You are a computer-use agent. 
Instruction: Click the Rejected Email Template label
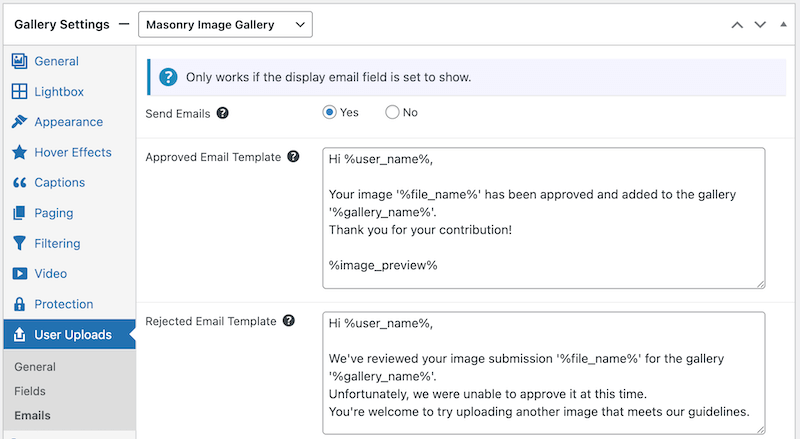(x=211, y=321)
